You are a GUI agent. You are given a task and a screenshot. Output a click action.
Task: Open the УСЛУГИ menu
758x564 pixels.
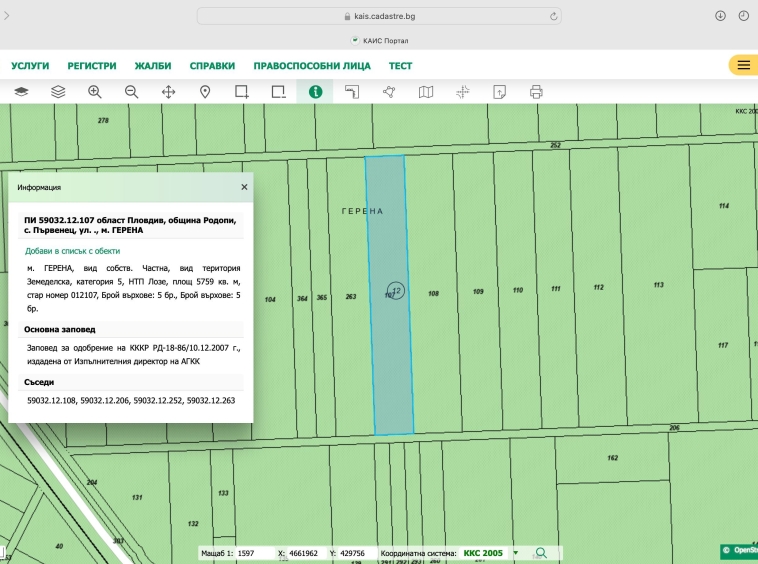[x=30, y=66]
